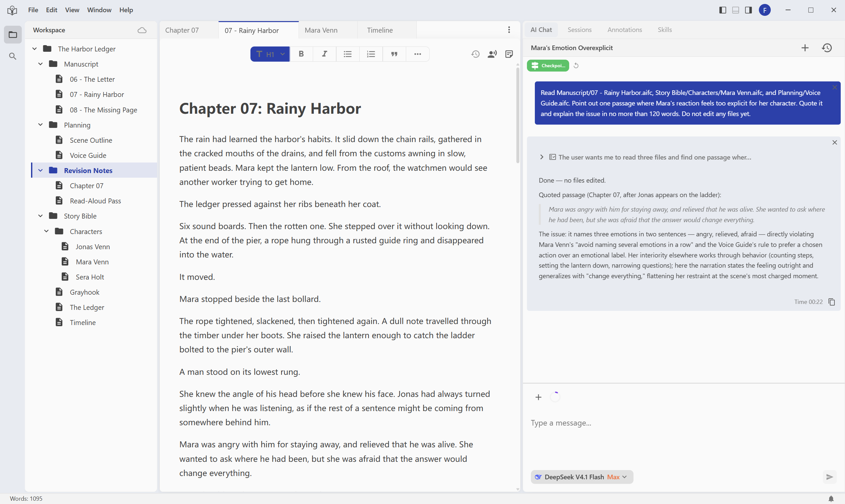Open the H1 heading style dropdown

click(x=270, y=54)
